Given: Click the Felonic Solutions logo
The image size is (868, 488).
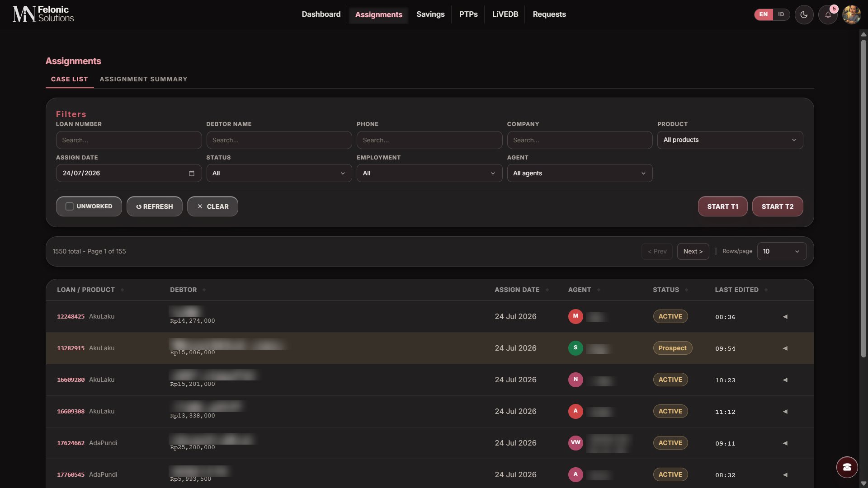Looking at the screenshot, I should pos(43,14).
